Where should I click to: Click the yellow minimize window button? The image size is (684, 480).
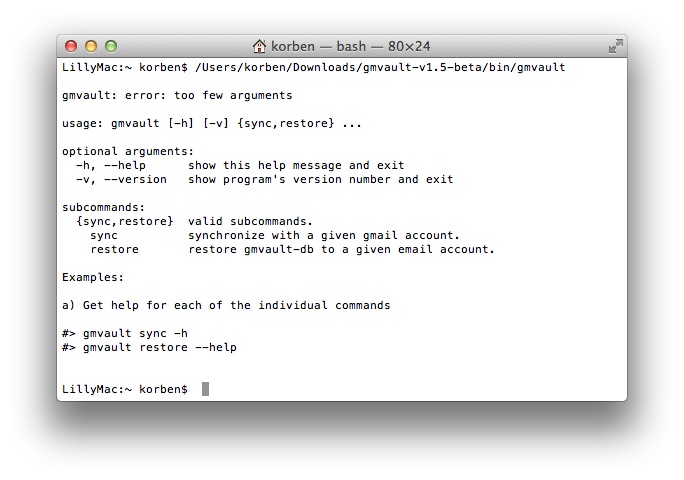(91, 46)
